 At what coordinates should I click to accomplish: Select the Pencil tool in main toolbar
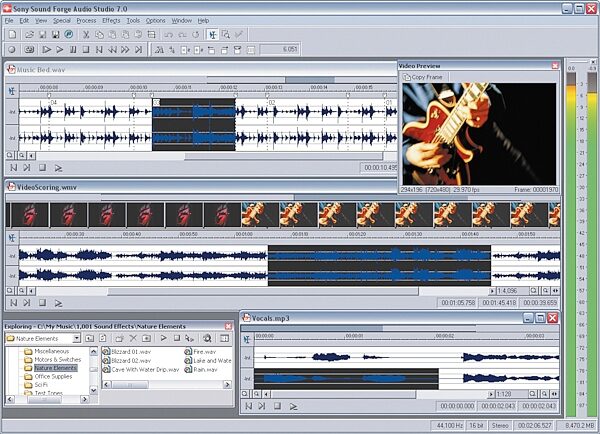239,35
